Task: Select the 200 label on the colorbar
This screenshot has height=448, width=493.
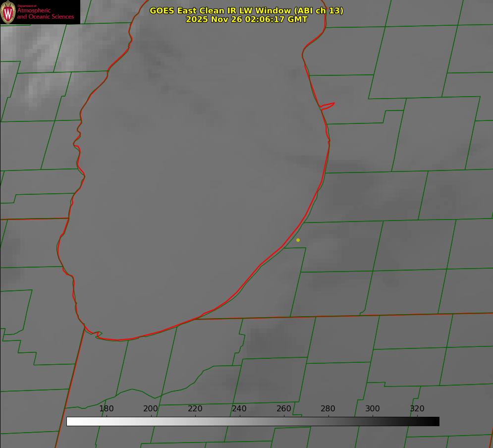Action: pyautogui.click(x=151, y=408)
